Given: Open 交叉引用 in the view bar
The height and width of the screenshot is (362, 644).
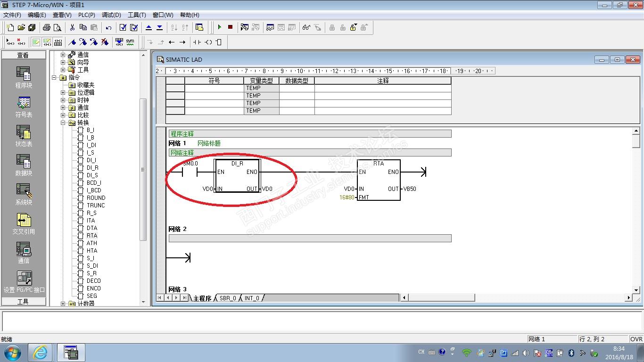Looking at the screenshot, I should click(x=24, y=224).
